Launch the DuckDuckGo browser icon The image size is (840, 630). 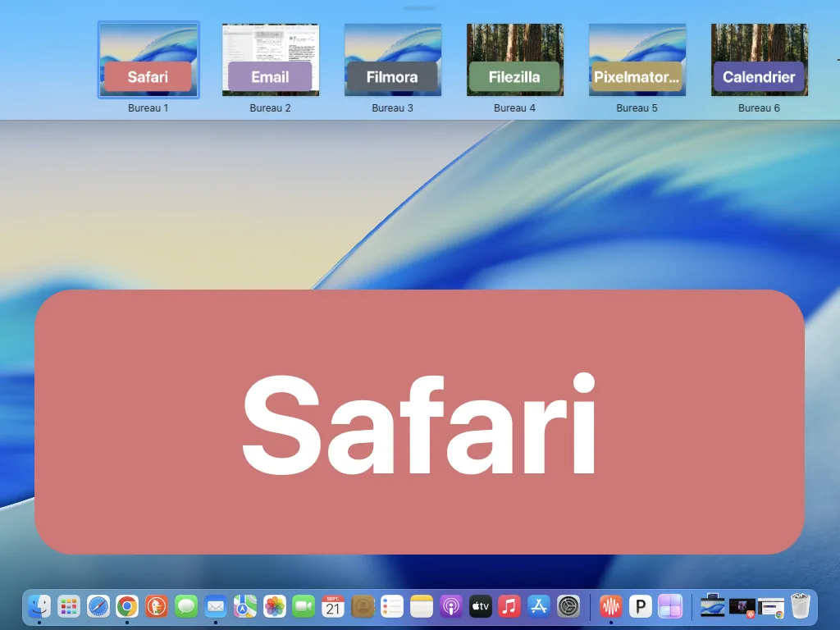157,606
